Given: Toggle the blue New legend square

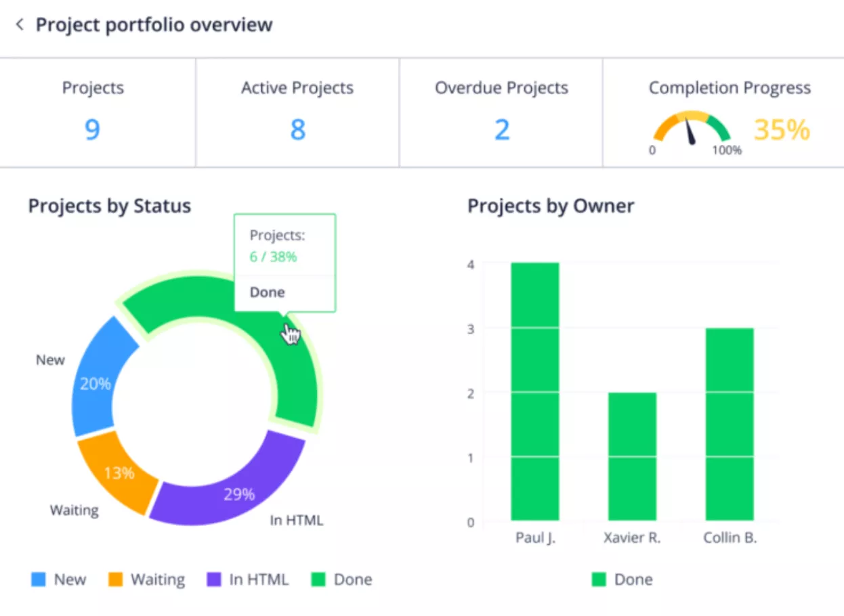Looking at the screenshot, I should (39, 579).
